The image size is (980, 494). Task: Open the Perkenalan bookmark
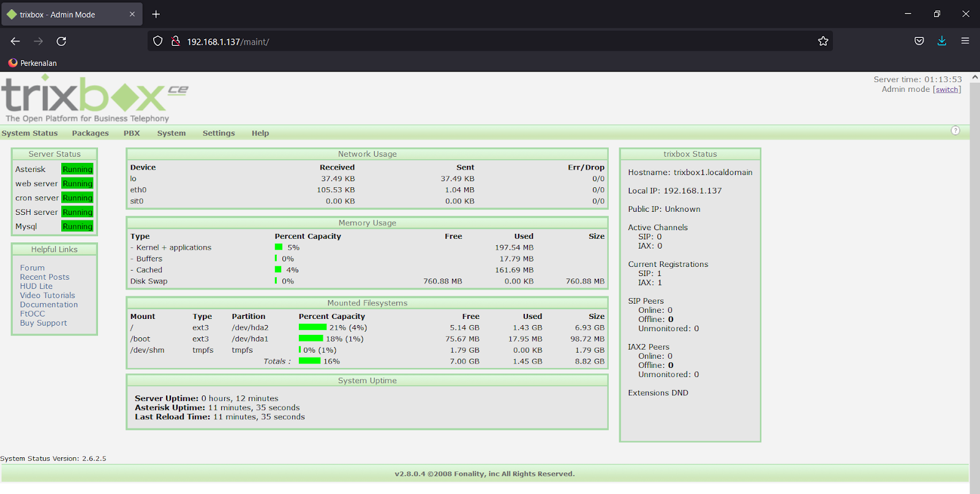[x=32, y=63]
